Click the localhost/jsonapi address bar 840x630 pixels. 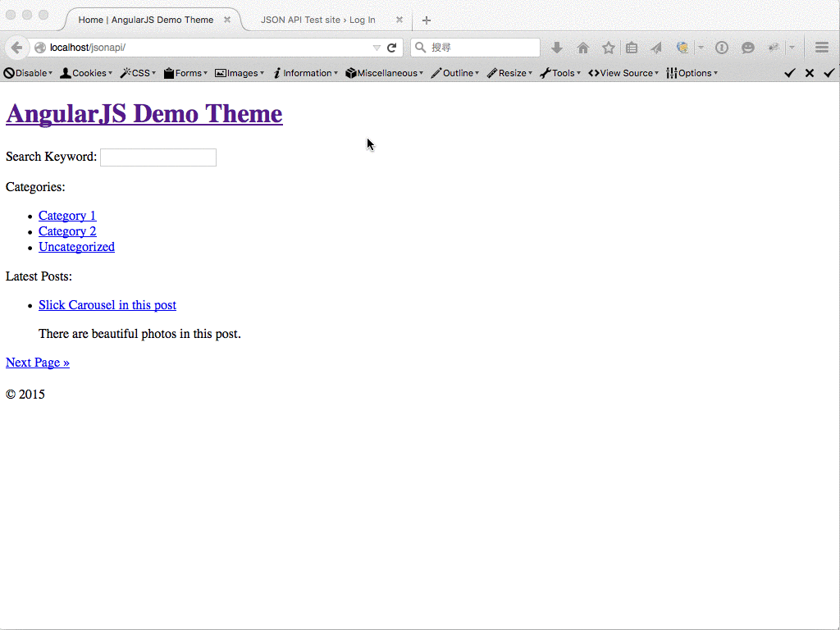[x=209, y=48]
